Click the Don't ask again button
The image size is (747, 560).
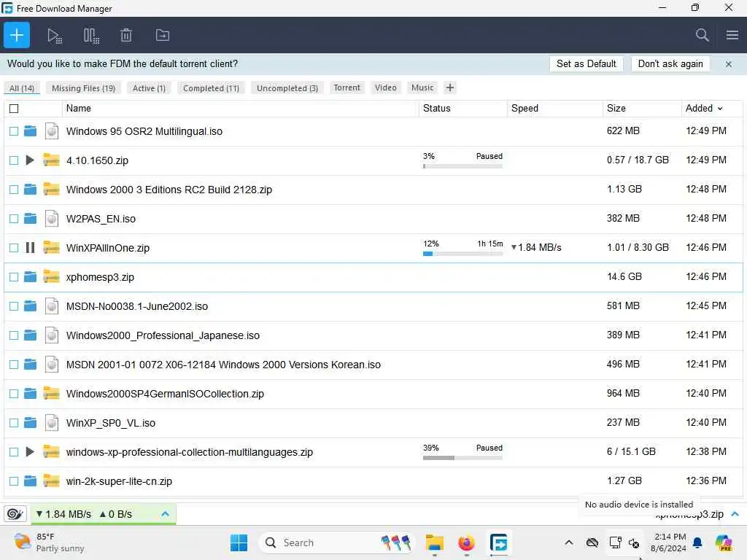point(670,64)
